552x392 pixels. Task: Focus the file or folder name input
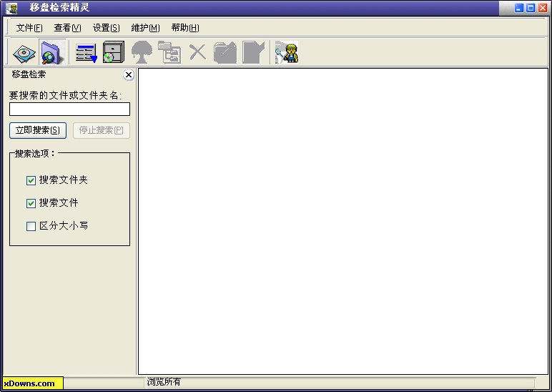click(69, 109)
